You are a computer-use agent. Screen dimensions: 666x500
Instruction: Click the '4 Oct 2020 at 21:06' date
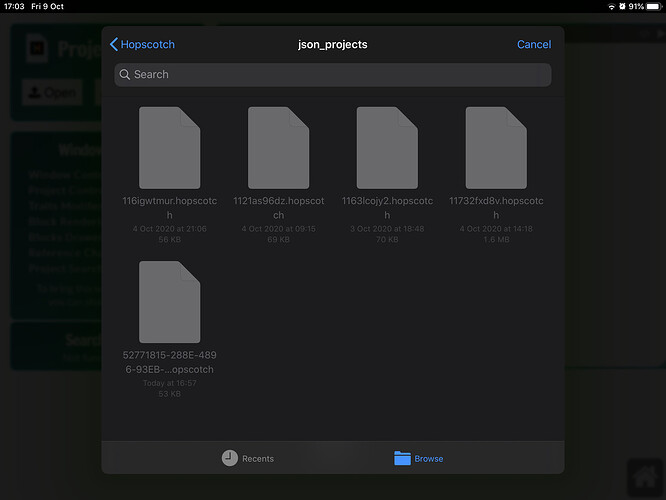pyautogui.click(x=169, y=229)
